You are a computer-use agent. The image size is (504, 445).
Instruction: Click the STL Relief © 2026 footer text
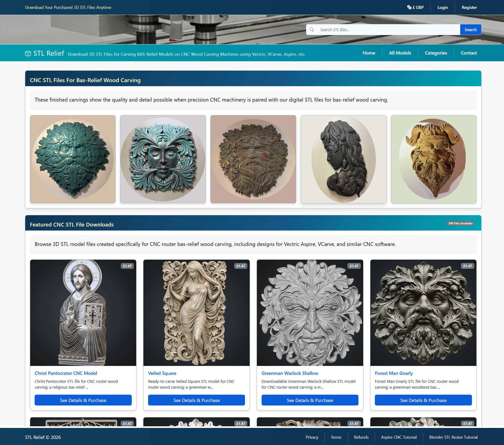click(x=43, y=437)
